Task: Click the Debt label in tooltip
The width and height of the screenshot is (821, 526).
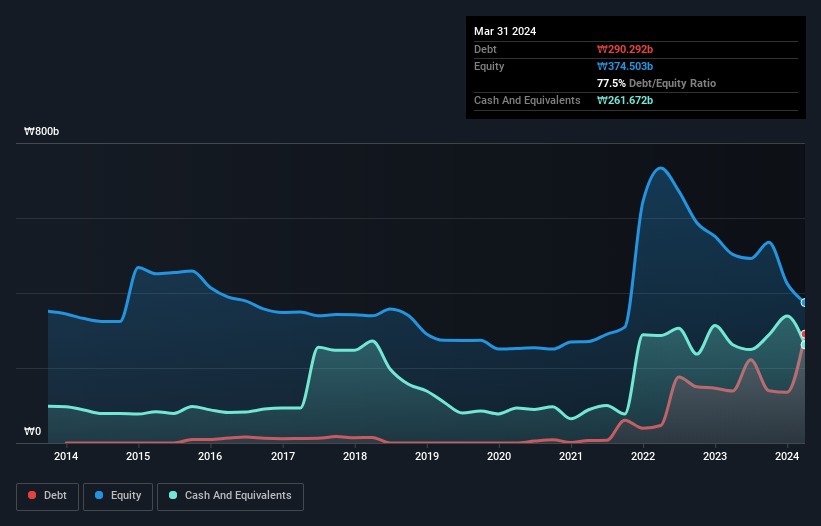Action: click(x=485, y=49)
